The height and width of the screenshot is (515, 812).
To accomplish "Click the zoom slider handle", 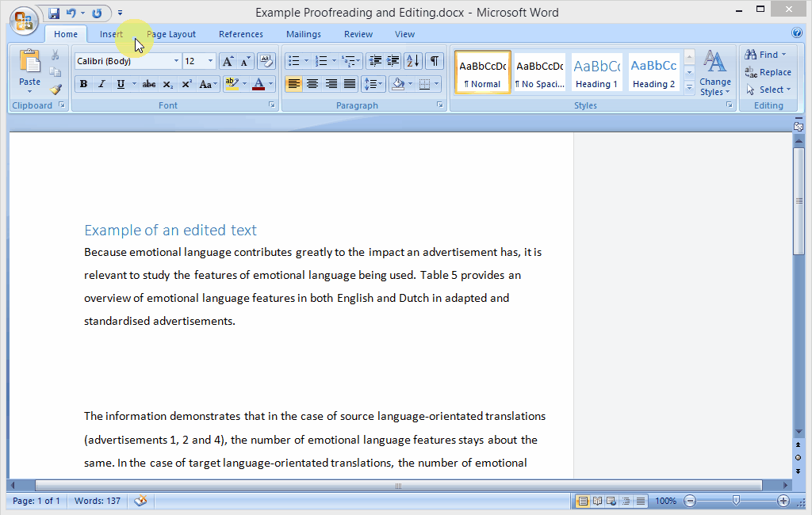I will (736, 501).
